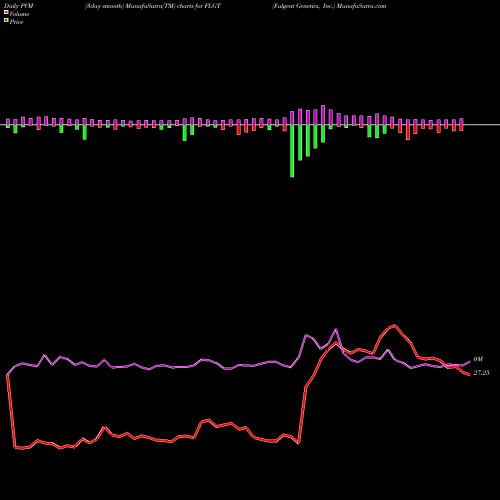
Task: Click the 'Price' legend label
Action: 16,22
